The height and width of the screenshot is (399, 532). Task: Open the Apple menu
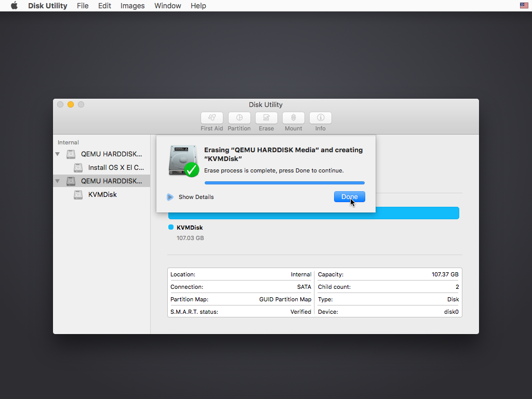pos(14,6)
